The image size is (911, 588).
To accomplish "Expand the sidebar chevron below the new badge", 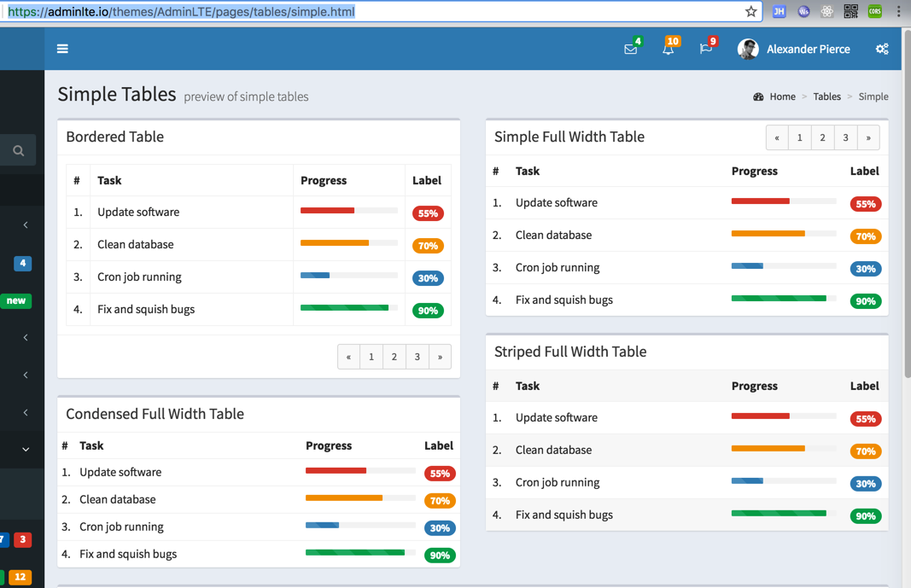I will [26, 337].
